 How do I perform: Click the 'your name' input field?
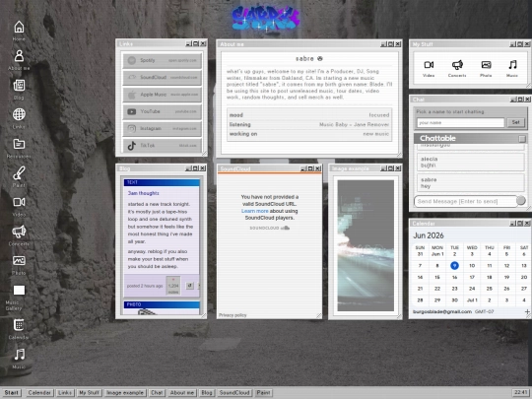tap(460, 122)
